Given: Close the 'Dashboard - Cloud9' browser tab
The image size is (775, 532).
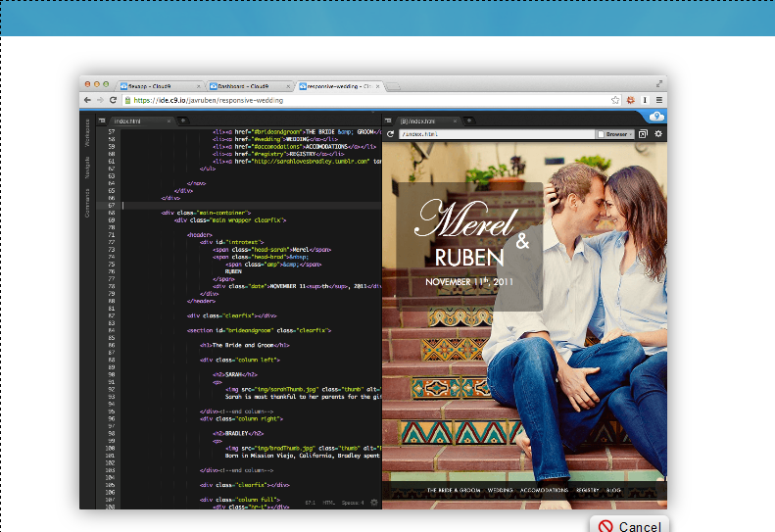Looking at the screenshot, I should (288, 86).
